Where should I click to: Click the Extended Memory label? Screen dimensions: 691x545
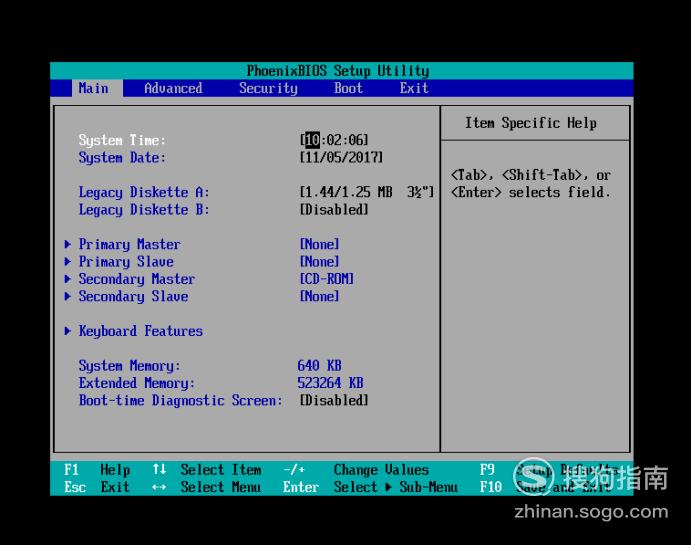(137, 383)
